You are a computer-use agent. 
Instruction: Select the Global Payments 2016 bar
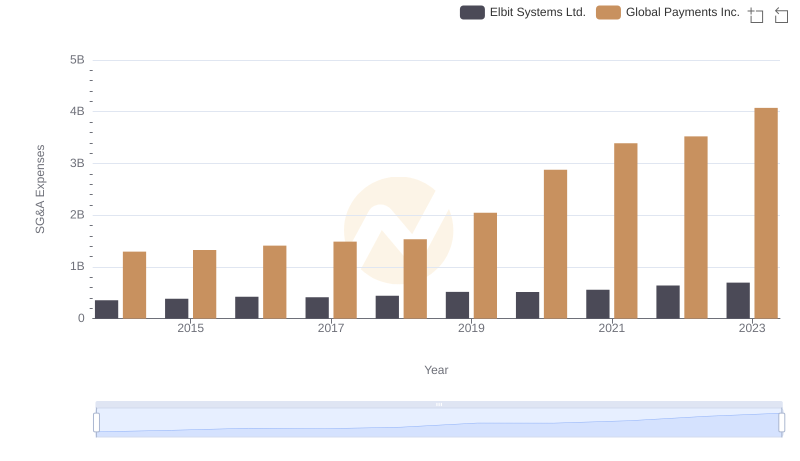275,282
